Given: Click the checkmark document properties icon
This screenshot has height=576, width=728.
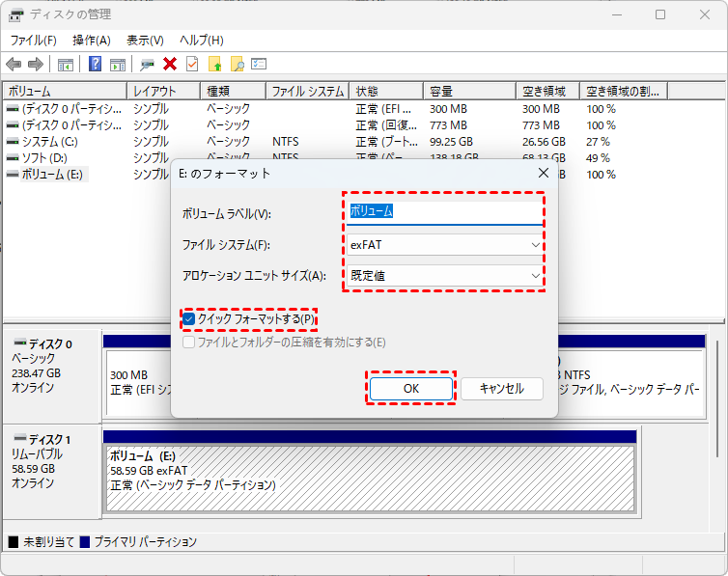Looking at the screenshot, I should (x=192, y=65).
